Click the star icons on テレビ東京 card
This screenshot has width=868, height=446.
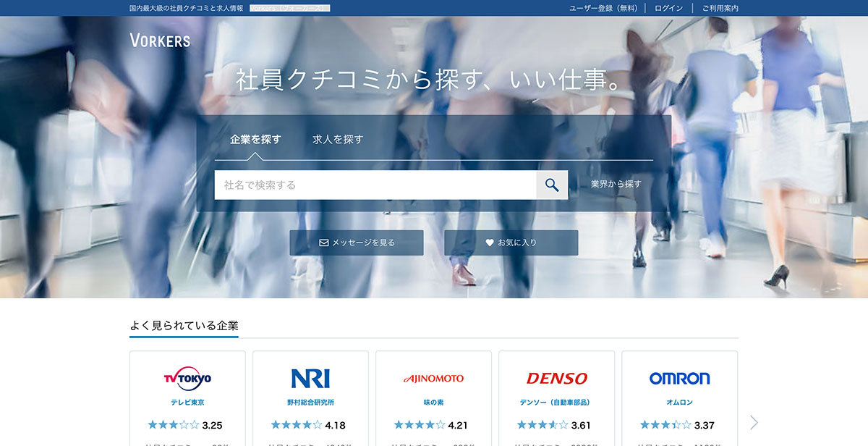click(x=174, y=425)
